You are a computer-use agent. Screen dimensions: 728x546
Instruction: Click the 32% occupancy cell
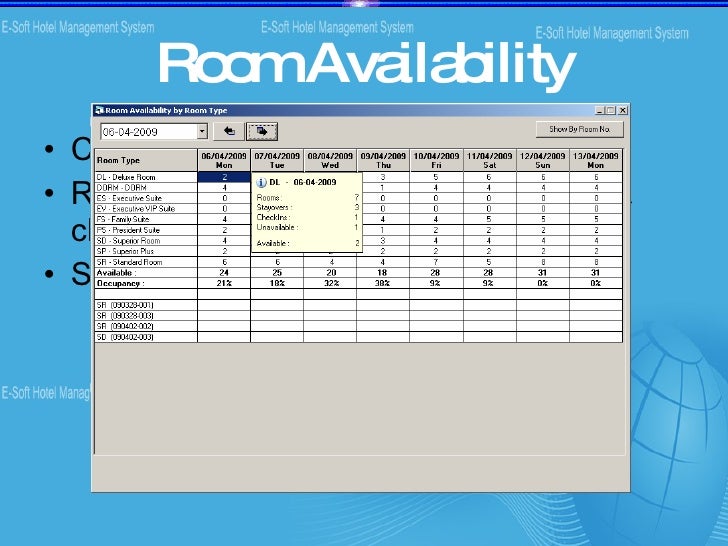tap(330, 284)
